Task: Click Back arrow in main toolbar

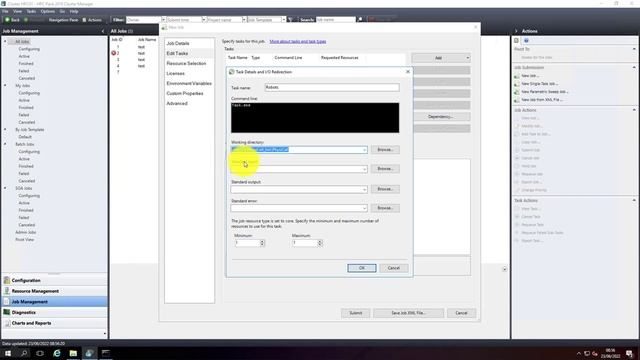Action: point(7,20)
